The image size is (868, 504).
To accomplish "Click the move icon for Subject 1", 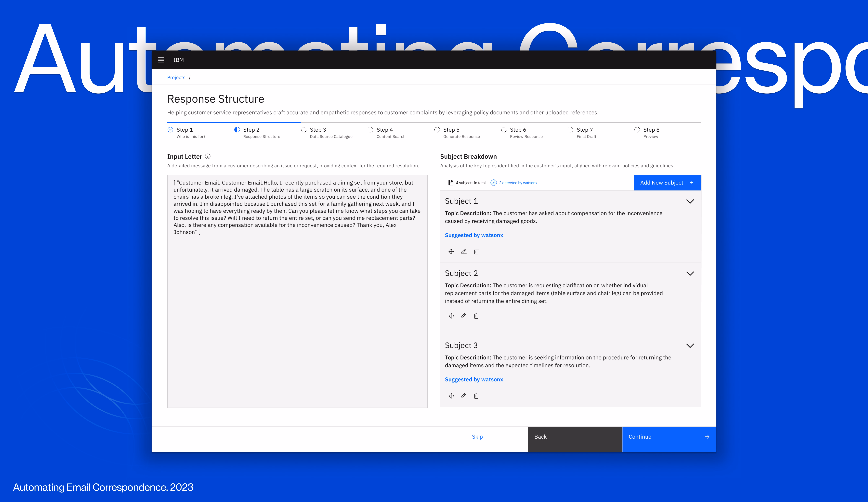I will coord(451,252).
